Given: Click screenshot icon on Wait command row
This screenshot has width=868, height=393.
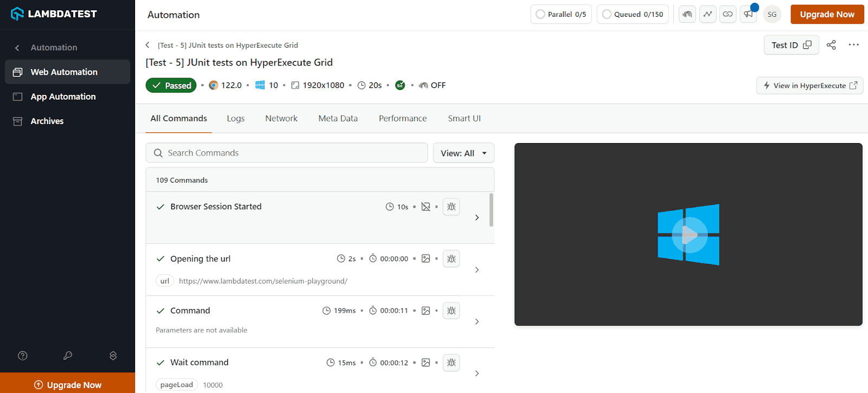Looking at the screenshot, I should pyautogui.click(x=426, y=363).
